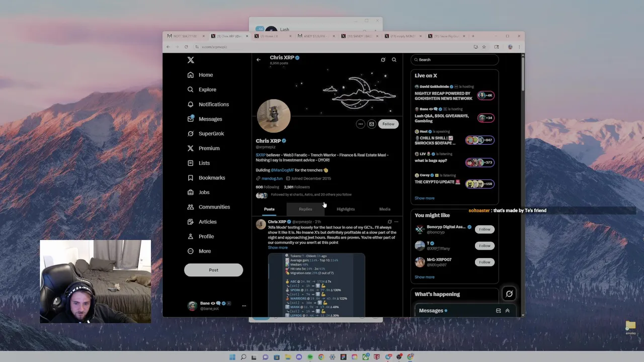Open Discord from the taskbar
The height and width of the screenshot is (362, 644).
[x=299, y=357]
